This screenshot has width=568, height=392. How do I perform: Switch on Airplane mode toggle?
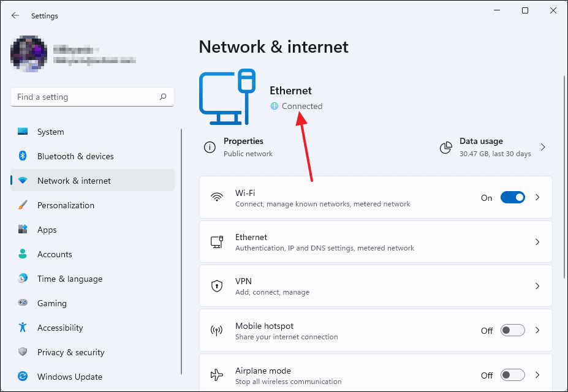tap(512, 375)
